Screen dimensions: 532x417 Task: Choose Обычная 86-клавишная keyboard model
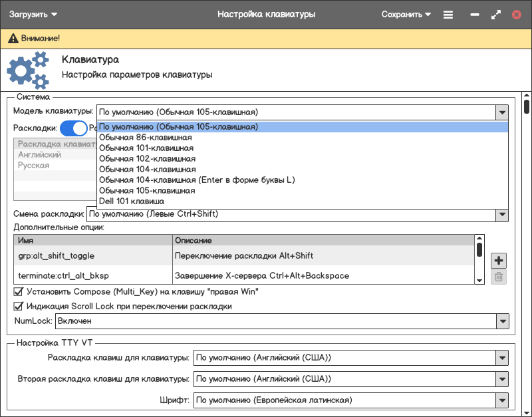(x=146, y=137)
